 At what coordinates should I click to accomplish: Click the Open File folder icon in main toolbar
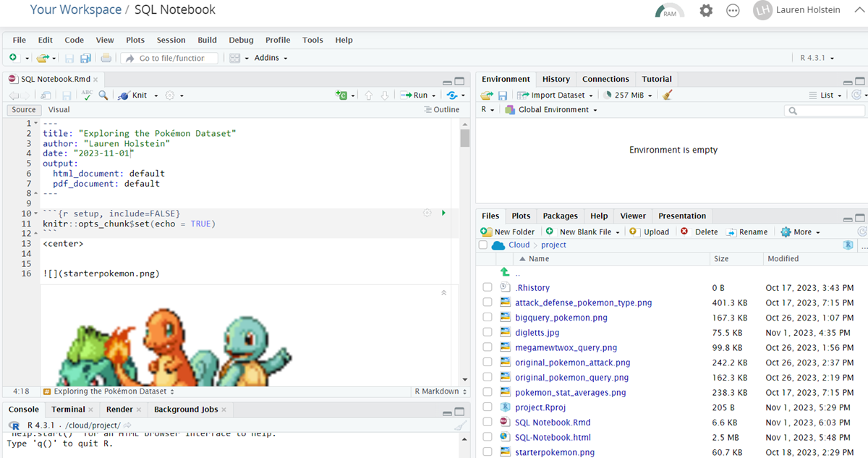[42, 58]
